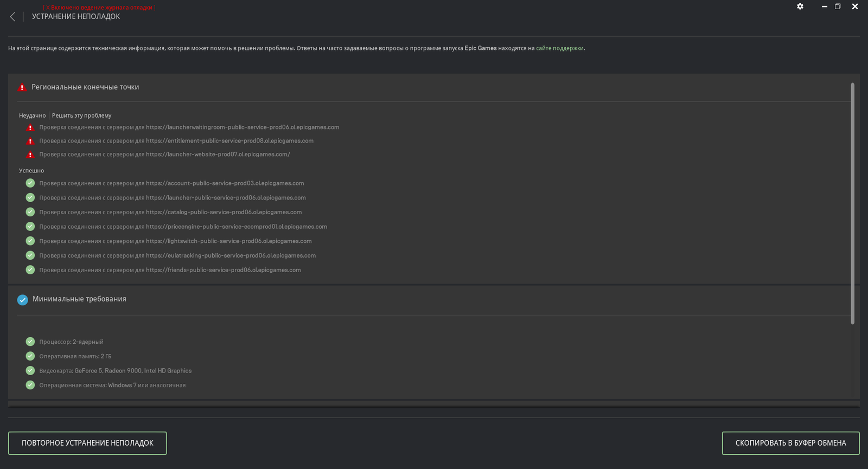Click green check icon for lightswitch-public-service-prod06 row
This screenshot has width=868, height=469.
tap(30, 241)
